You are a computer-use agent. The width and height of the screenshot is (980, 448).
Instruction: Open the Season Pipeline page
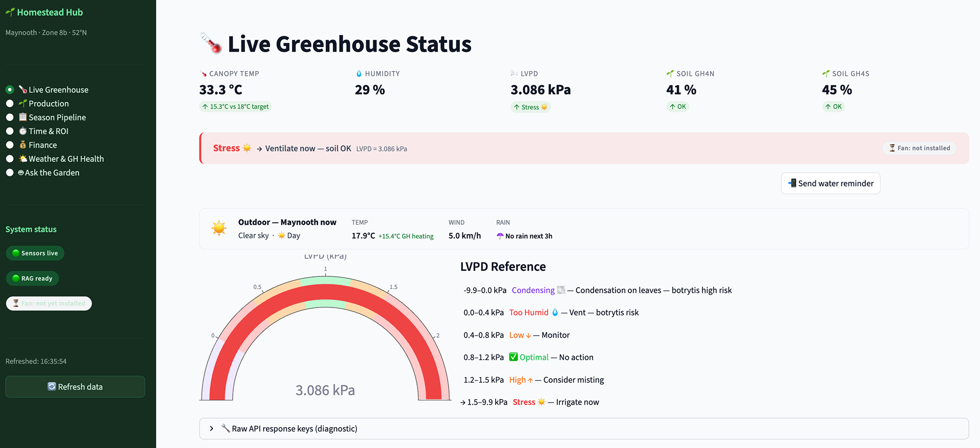click(57, 117)
